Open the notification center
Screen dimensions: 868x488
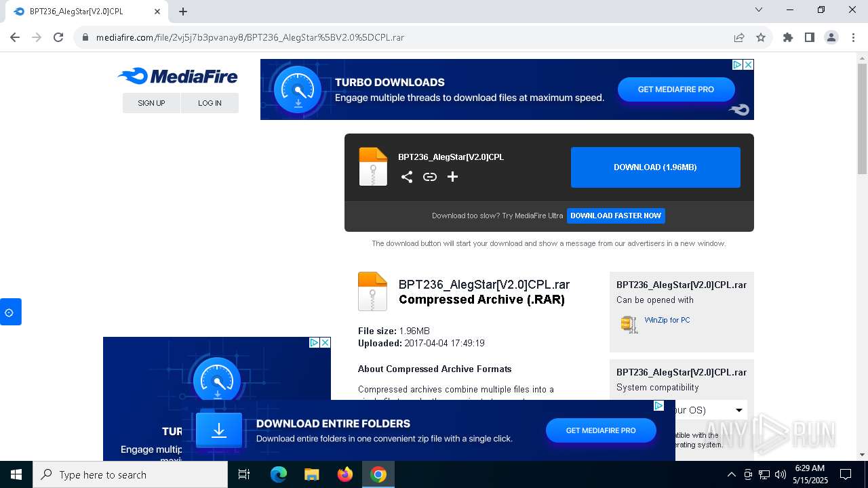click(846, 474)
